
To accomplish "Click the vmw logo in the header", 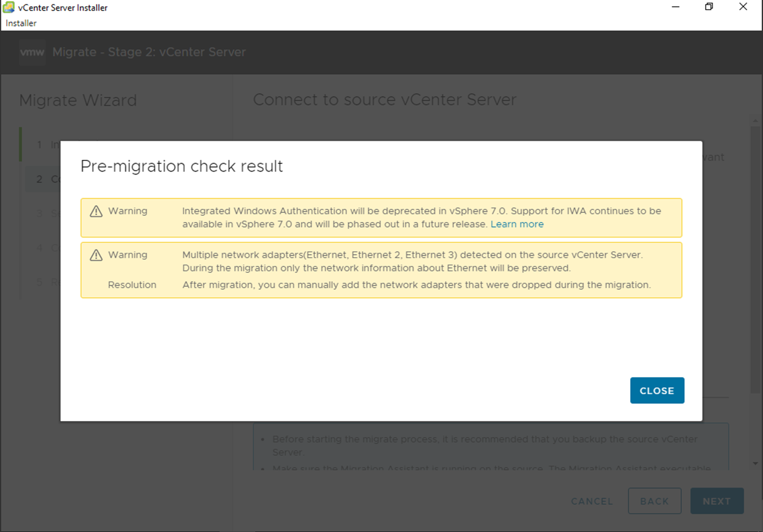I will pos(32,52).
